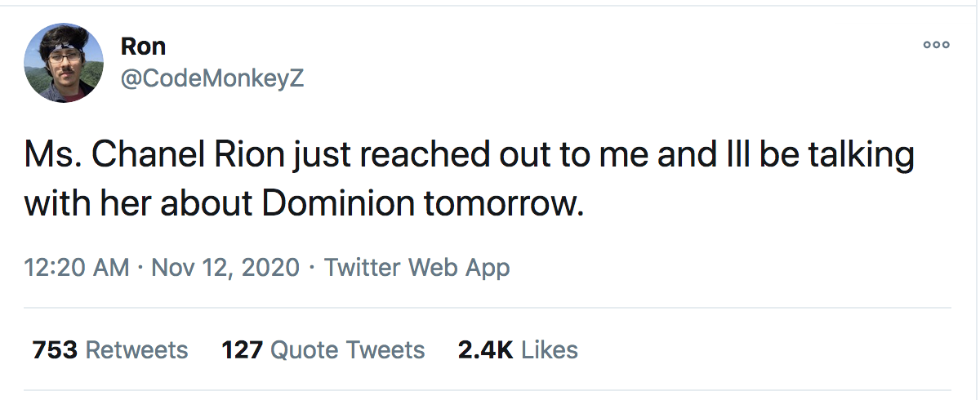980x400 pixels.
Task: Click the Retweets label after 753
Action: tap(137, 350)
